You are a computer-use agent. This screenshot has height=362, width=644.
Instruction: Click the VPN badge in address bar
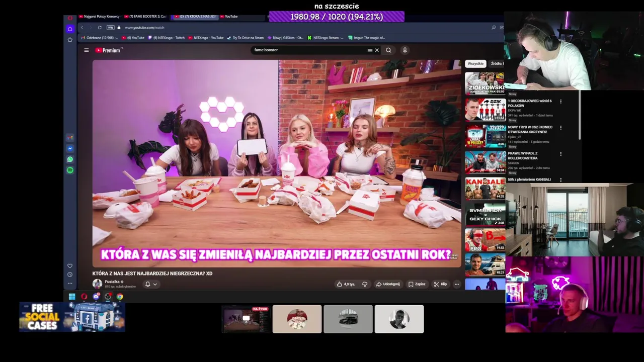[111, 28]
